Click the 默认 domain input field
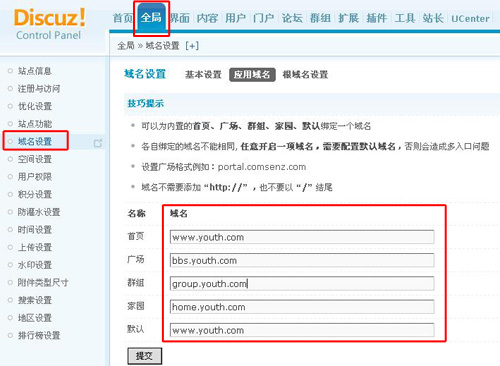The image size is (500, 366). click(302, 330)
